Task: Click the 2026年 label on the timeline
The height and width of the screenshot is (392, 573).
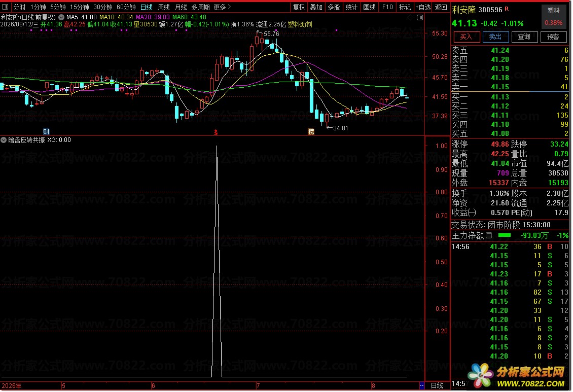Action: (12, 386)
